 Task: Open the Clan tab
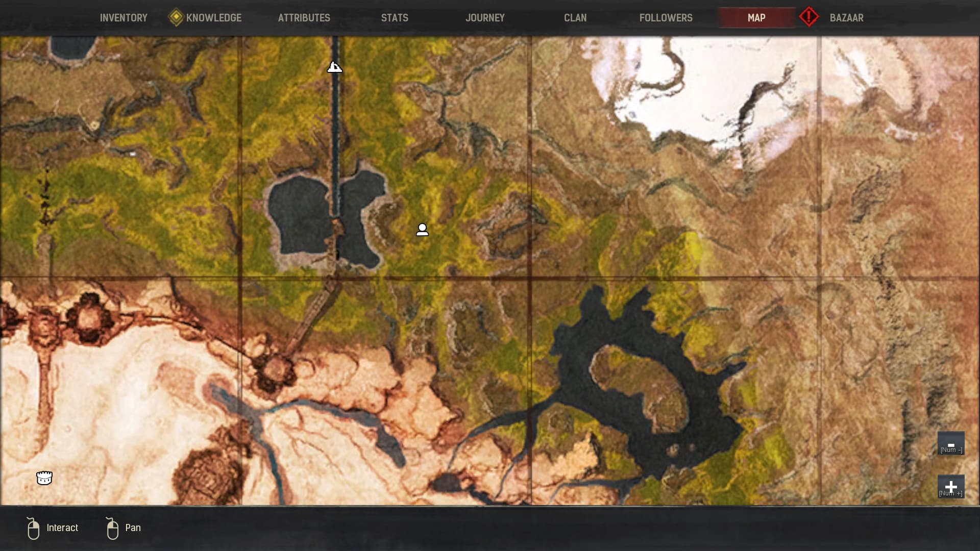pos(575,18)
